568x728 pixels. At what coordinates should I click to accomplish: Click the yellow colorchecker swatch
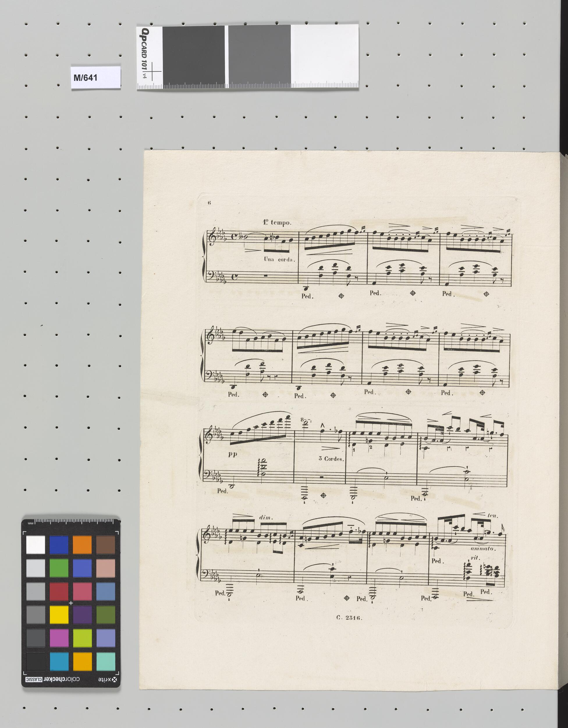pos(59,614)
